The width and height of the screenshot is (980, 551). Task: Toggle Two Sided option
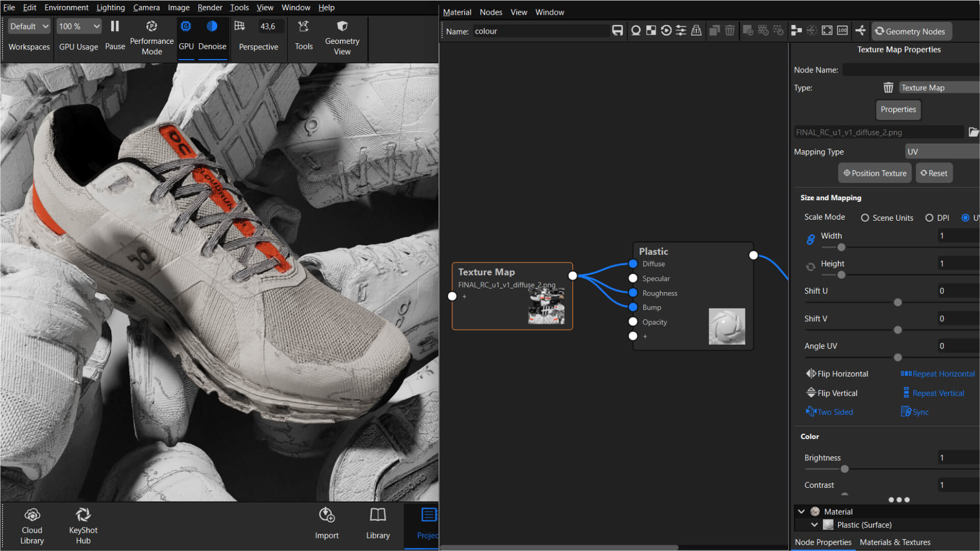tap(829, 412)
